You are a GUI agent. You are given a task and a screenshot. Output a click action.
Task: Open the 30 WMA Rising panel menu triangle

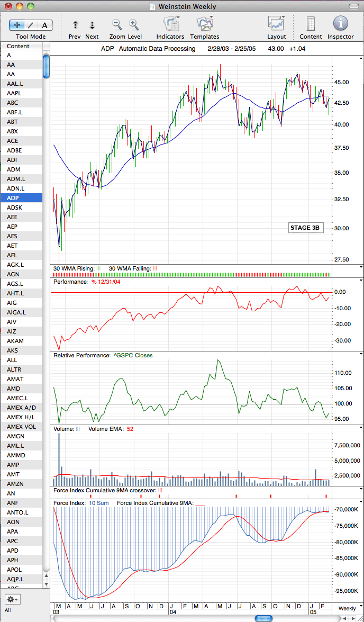coord(361,268)
